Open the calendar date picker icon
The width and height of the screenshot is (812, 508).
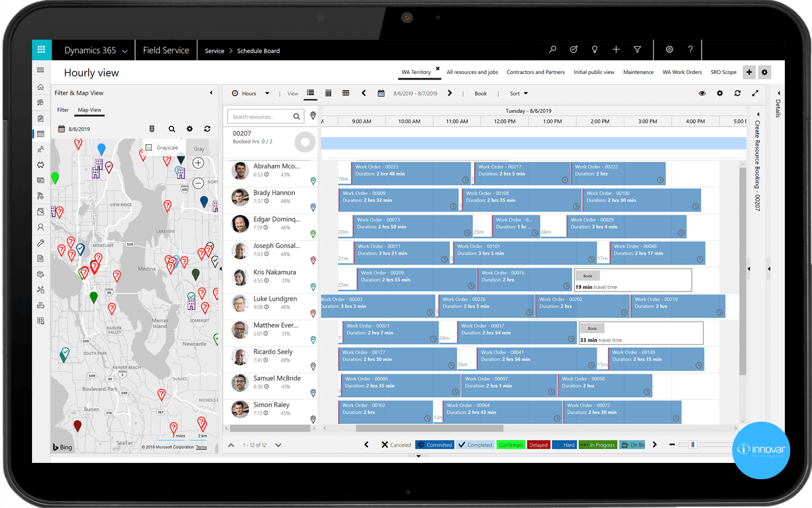click(x=381, y=93)
